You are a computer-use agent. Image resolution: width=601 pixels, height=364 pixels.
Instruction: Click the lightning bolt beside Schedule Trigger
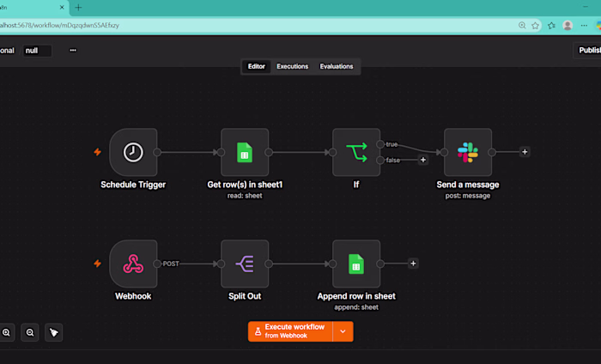point(97,152)
